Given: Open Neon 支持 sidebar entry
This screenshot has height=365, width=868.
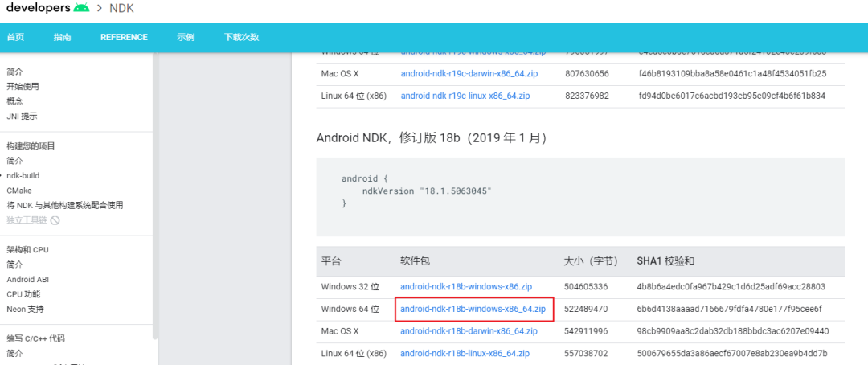Looking at the screenshot, I should pos(25,309).
